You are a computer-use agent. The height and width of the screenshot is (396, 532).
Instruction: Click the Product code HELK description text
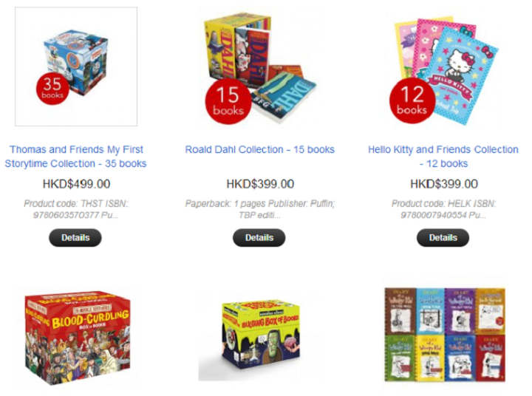[x=443, y=209]
